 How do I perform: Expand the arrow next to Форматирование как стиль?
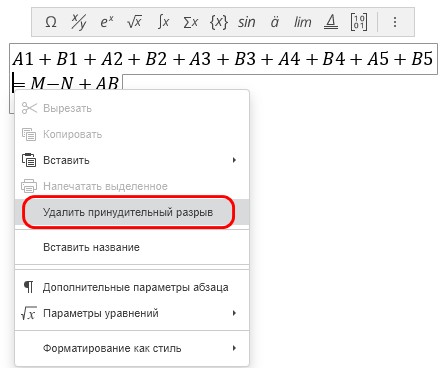pos(234,348)
